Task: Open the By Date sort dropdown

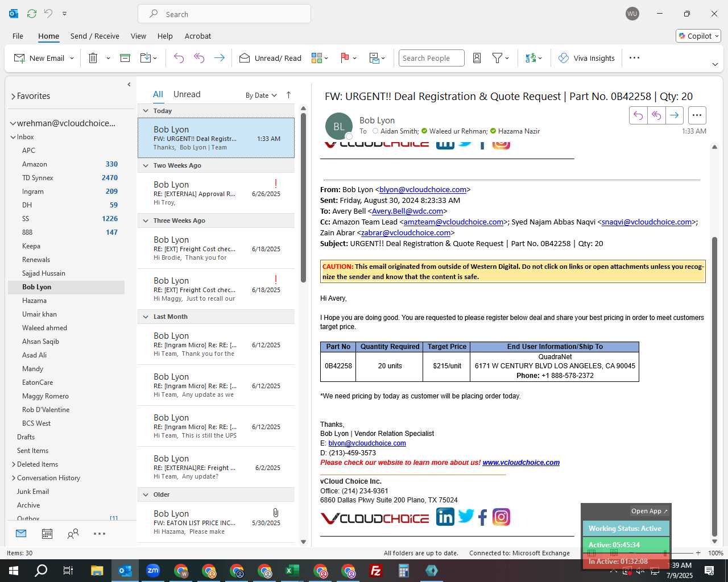Action: pyautogui.click(x=261, y=95)
